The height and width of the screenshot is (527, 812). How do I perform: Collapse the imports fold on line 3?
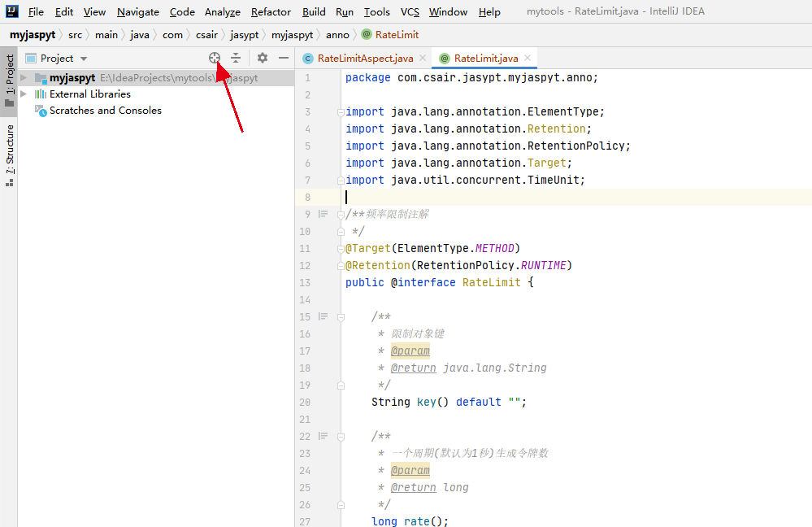(341, 112)
